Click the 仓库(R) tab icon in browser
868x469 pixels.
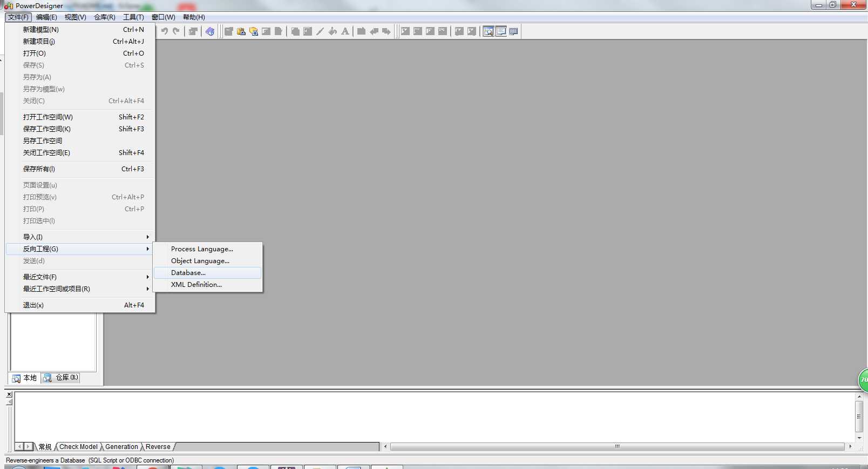(48, 378)
